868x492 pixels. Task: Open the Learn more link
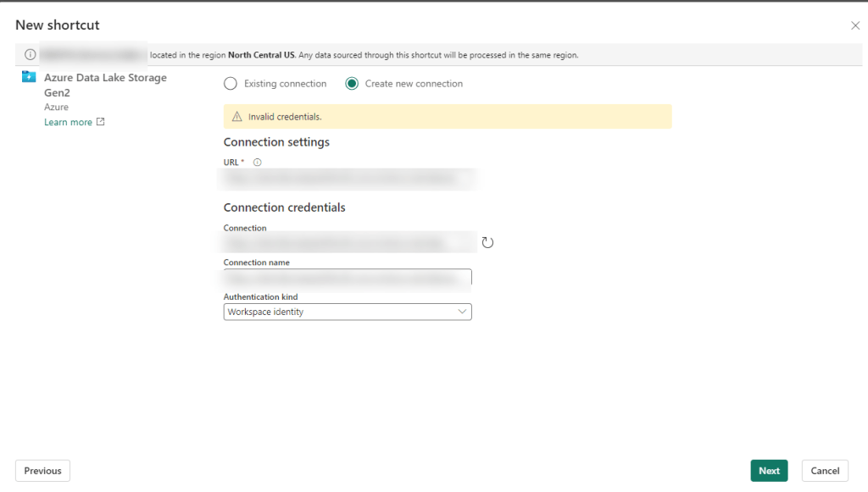68,121
